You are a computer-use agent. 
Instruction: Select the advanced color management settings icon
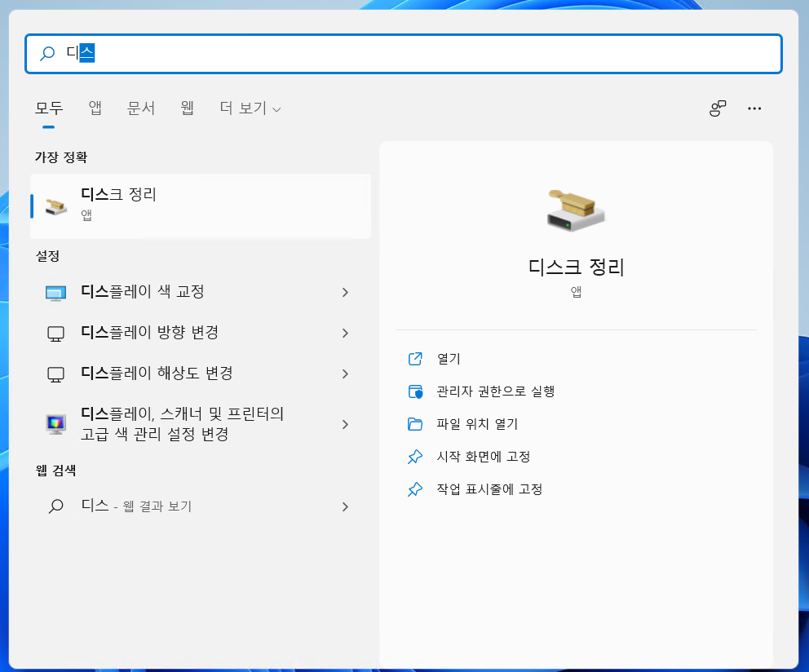click(56, 424)
